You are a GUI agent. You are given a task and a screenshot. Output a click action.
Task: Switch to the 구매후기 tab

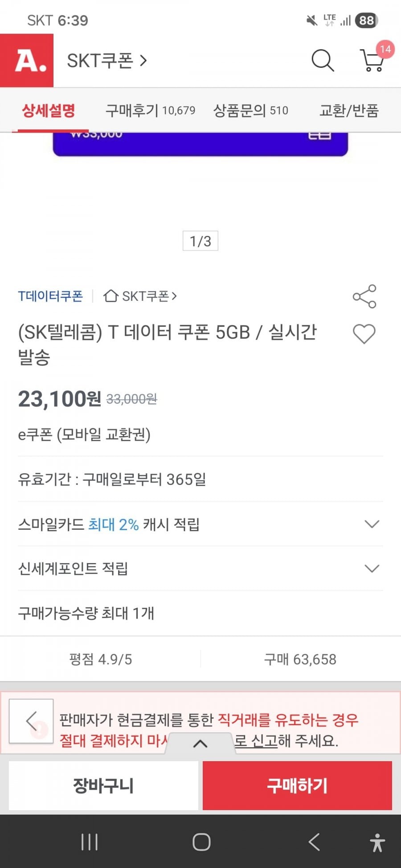(x=150, y=110)
